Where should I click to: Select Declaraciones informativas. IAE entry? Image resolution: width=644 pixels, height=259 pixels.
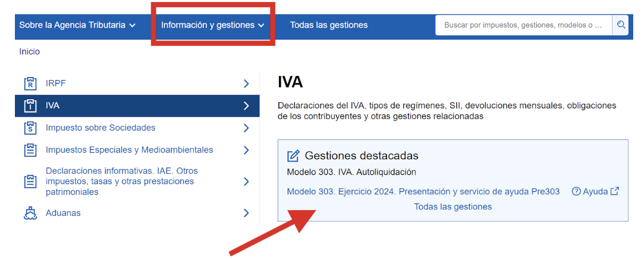(137, 181)
